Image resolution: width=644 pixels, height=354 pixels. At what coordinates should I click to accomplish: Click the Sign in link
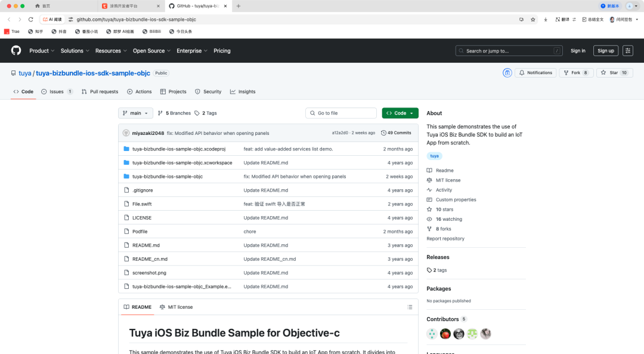click(578, 51)
